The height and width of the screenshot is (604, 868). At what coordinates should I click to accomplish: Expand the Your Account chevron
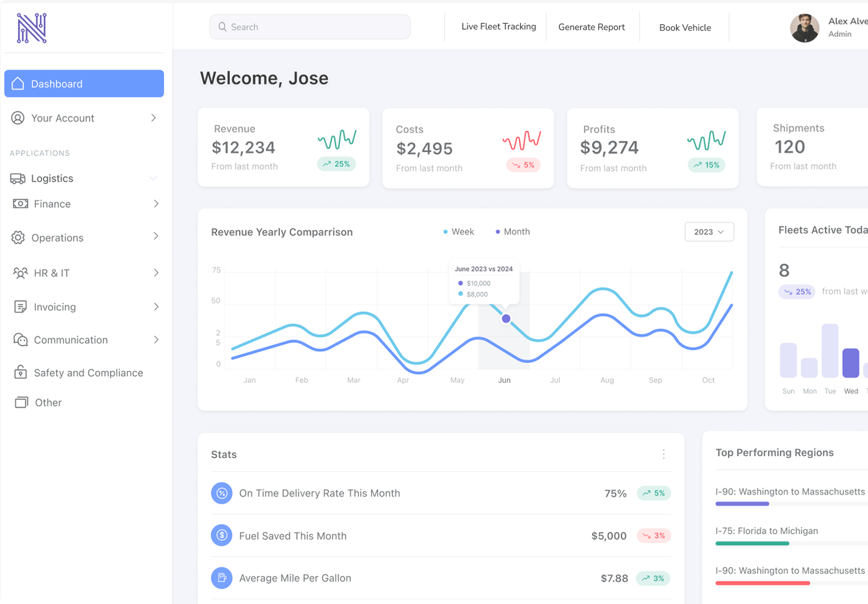[153, 118]
